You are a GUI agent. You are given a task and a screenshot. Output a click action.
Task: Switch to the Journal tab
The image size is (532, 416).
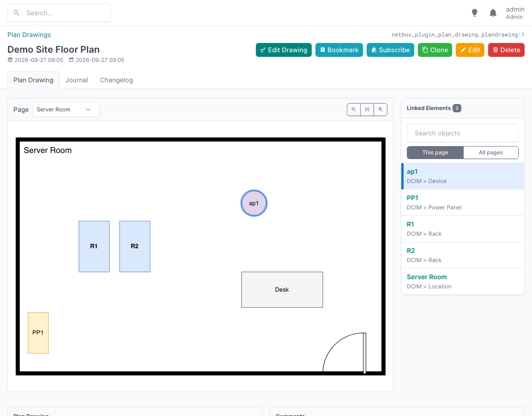coord(77,80)
